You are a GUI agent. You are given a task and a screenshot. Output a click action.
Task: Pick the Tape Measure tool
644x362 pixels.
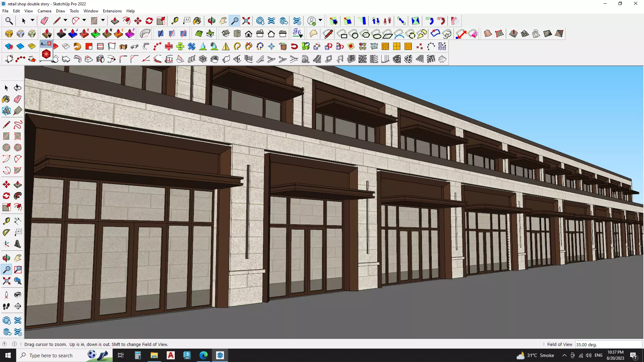[175, 21]
